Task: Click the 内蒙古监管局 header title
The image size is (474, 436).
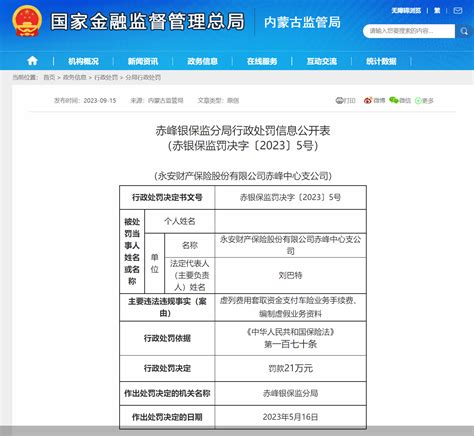Action: 302,22
